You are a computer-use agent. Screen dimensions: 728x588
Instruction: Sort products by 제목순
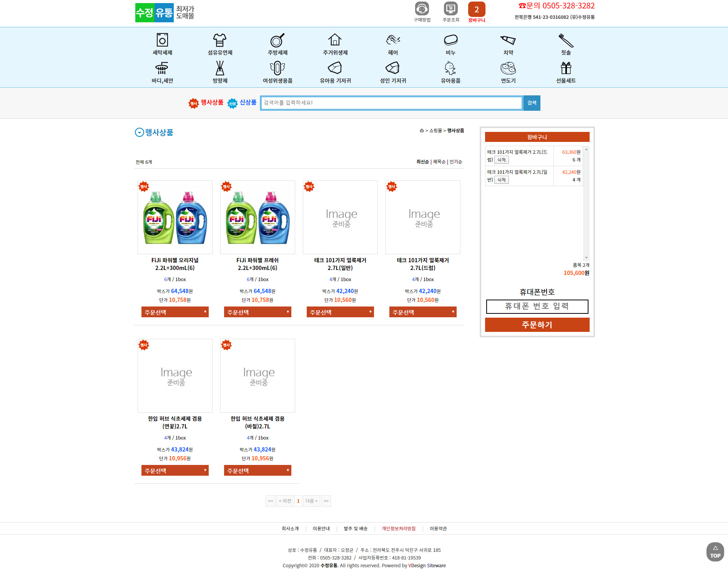[439, 162]
